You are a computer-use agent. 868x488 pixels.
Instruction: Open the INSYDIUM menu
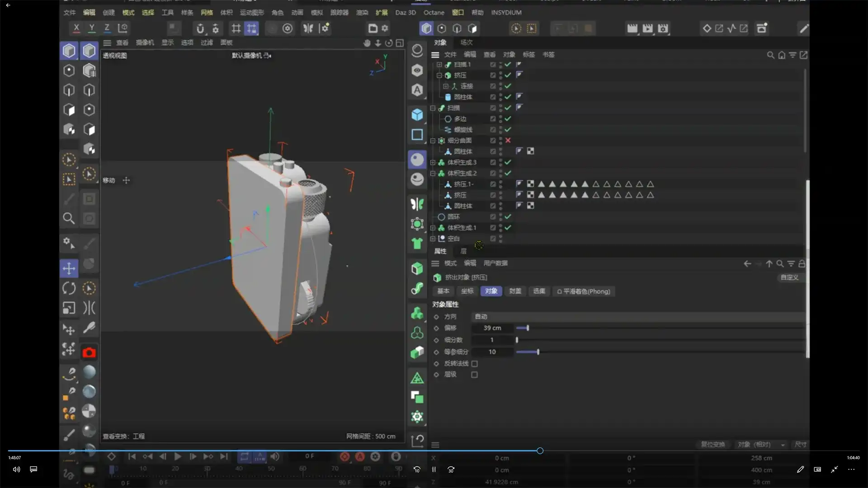[x=506, y=12]
